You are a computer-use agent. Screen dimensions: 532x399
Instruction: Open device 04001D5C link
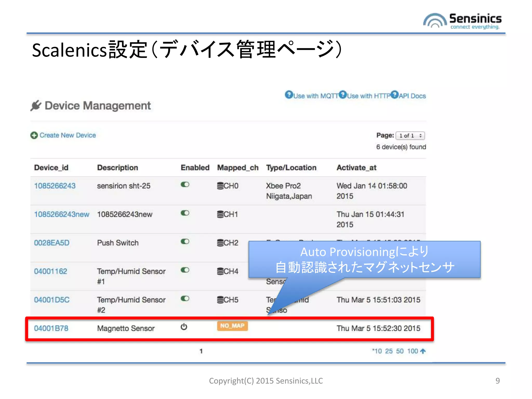point(52,300)
